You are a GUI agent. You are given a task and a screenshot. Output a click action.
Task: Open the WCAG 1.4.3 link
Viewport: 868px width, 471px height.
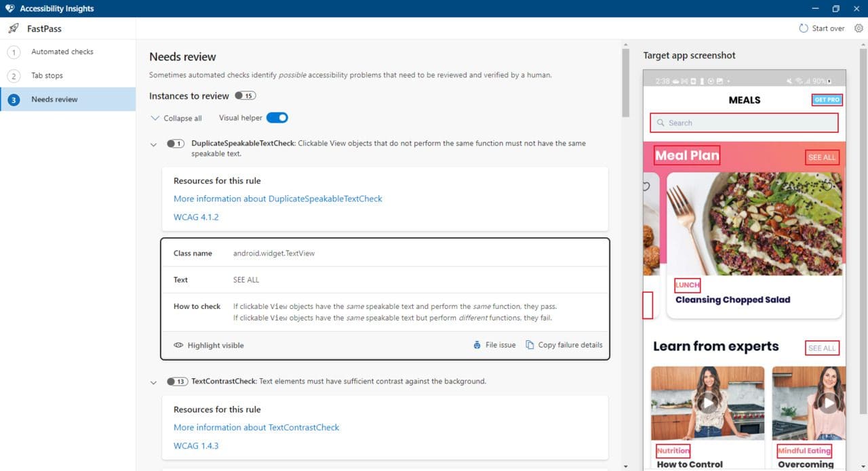(196, 446)
